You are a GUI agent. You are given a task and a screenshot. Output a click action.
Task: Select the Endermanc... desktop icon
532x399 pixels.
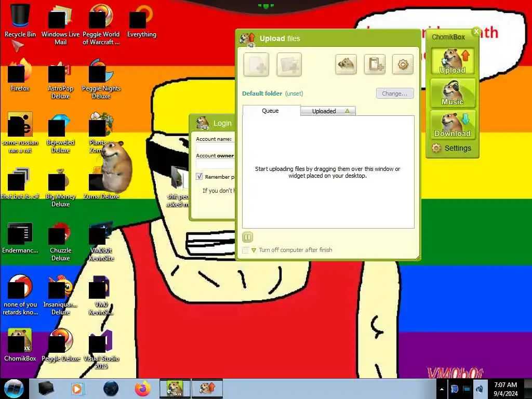pos(20,238)
